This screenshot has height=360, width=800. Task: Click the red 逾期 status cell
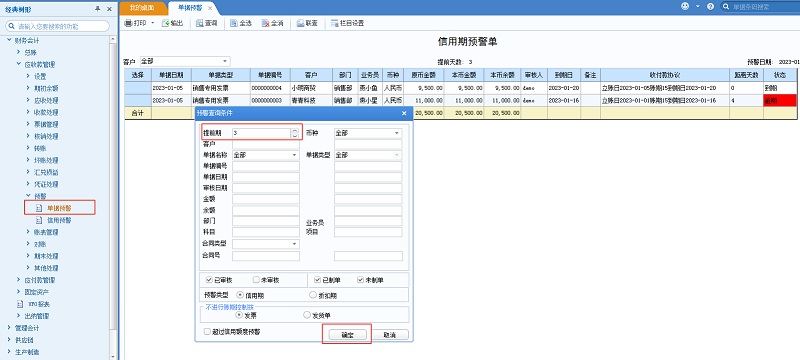click(x=780, y=100)
